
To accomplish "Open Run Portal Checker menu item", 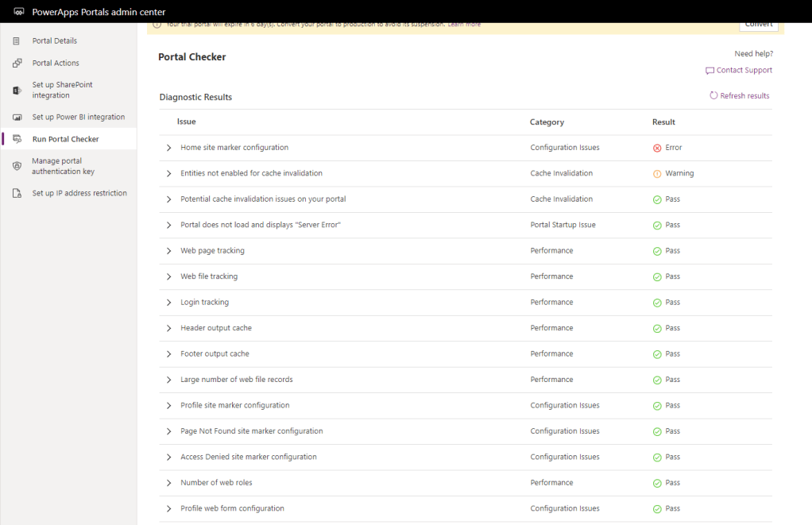I will 65,139.
